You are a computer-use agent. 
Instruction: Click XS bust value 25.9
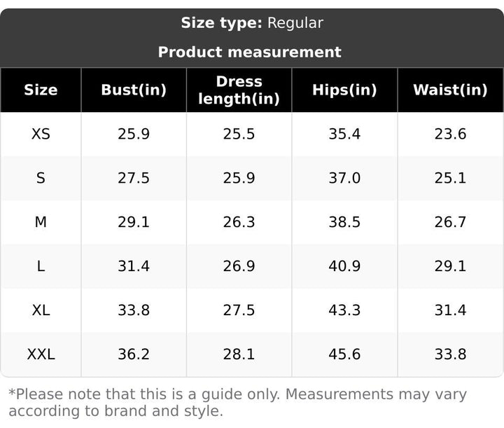pyautogui.click(x=134, y=134)
